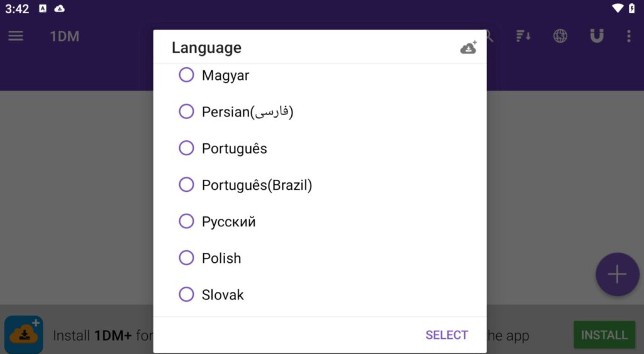The height and width of the screenshot is (354, 644).
Task: Tap the cloud download icon in Language dialog
Action: click(x=468, y=48)
